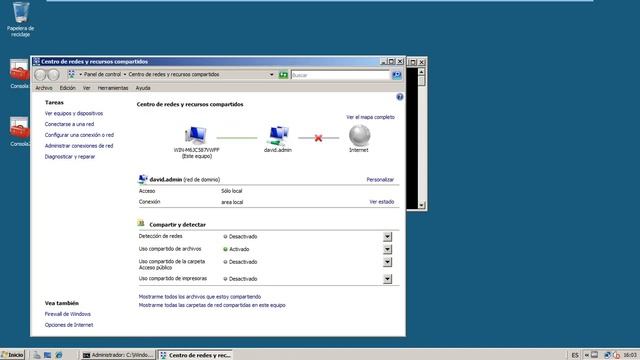The width and height of the screenshot is (640, 360).
Task: Click the search magnifier button
Action: [x=396, y=75]
